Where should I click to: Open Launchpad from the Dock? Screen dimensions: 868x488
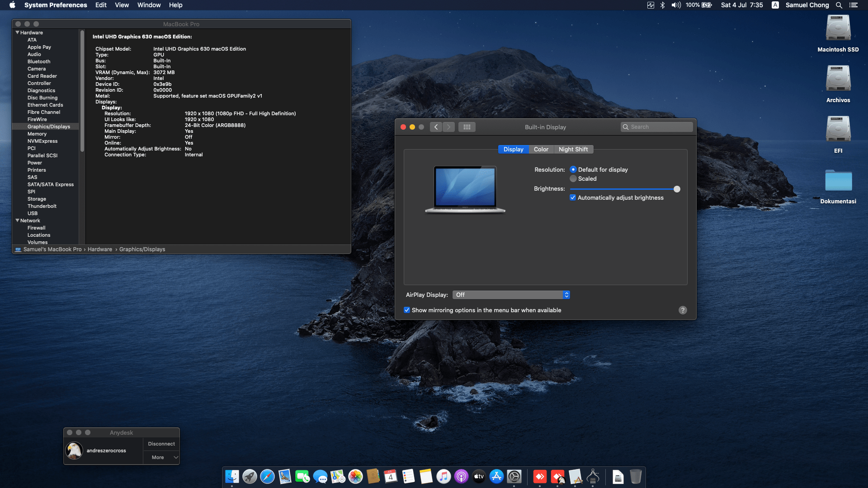tap(250, 476)
